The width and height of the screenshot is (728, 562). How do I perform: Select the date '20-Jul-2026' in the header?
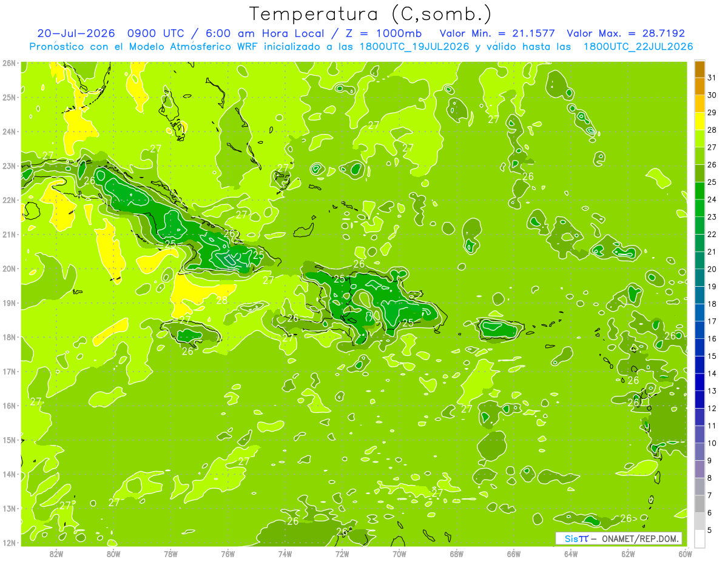point(76,33)
